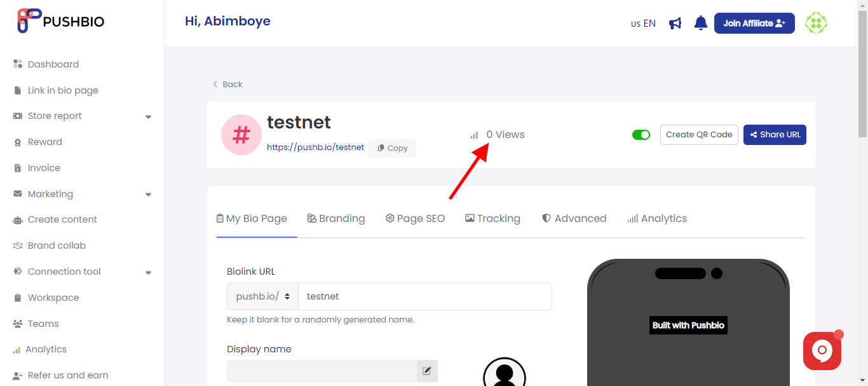Click the profile picture placeholder
This screenshot has height=386, width=868.
(505, 372)
